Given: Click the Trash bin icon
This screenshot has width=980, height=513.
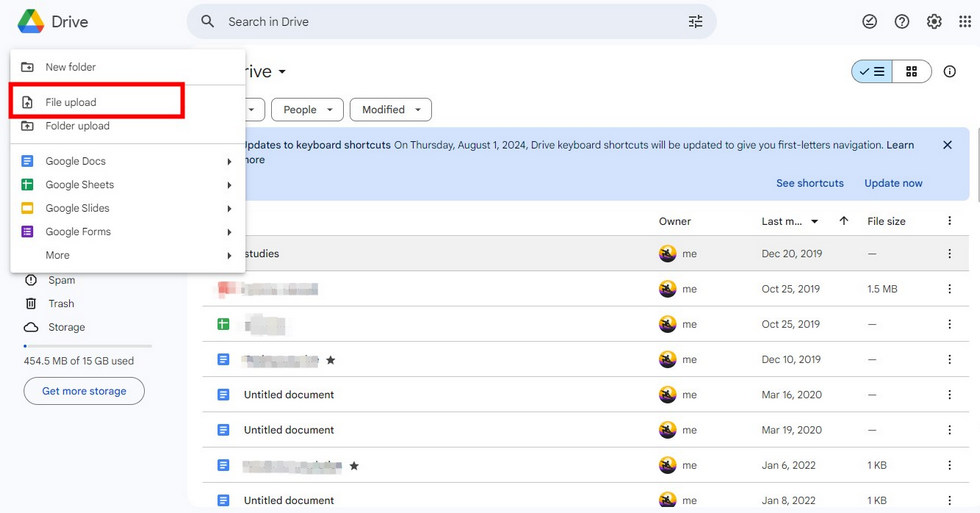Looking at the screenshot, I should tap(31, 304).
